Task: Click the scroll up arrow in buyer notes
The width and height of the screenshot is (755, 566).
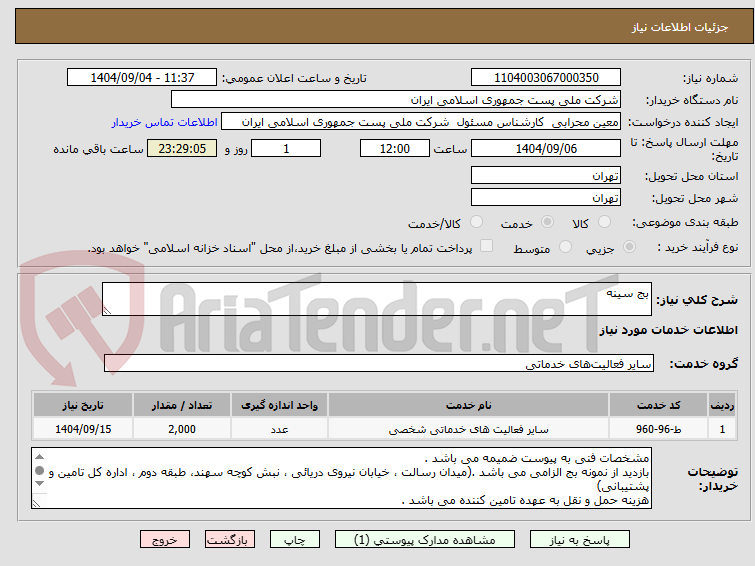Action: pyautogui.click(x=39, y=457)
